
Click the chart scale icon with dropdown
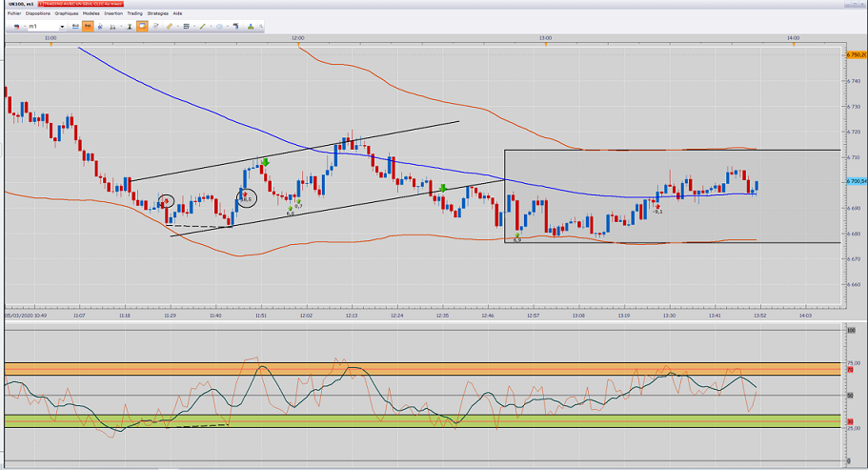112,26
